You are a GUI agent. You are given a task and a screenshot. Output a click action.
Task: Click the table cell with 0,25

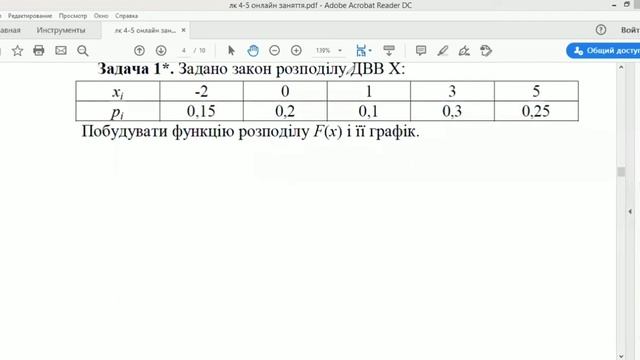[x=536, y=111]
